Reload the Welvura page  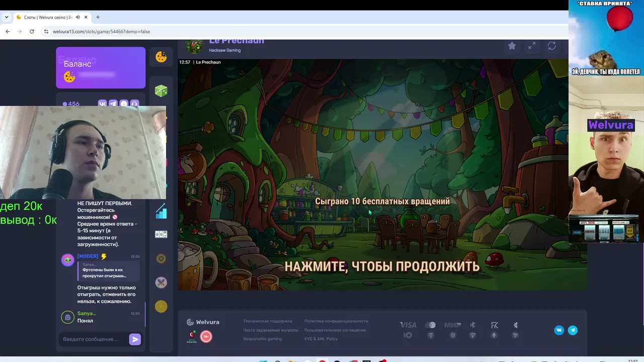click(32, 31)
